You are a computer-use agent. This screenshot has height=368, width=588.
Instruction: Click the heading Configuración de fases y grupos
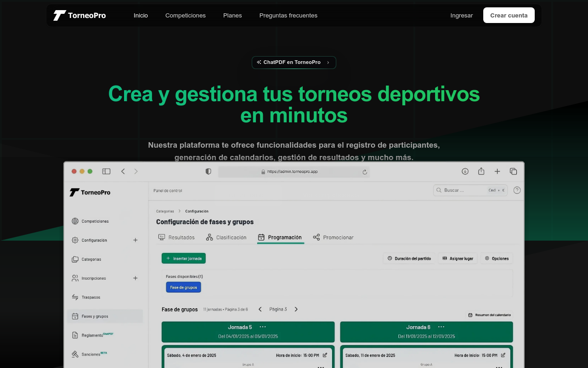click(x=205, y=222)
